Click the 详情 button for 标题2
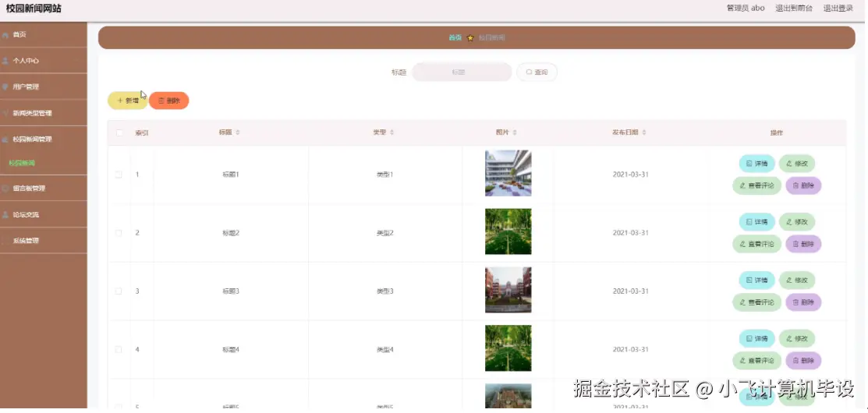Image resolution: width=868 pixels, height=413 pixels. pos(756,222)
